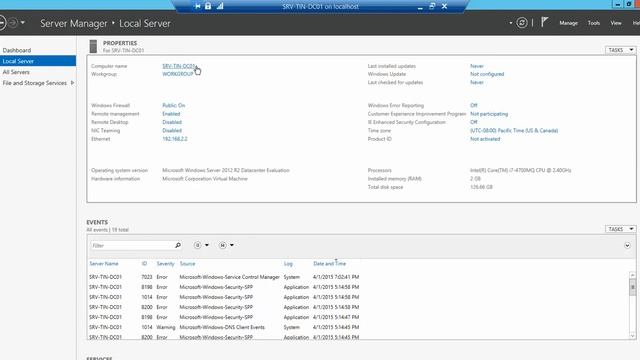Screen dimensions: 640x360
Task: Open the View menu
Action: tap(616, 23)
